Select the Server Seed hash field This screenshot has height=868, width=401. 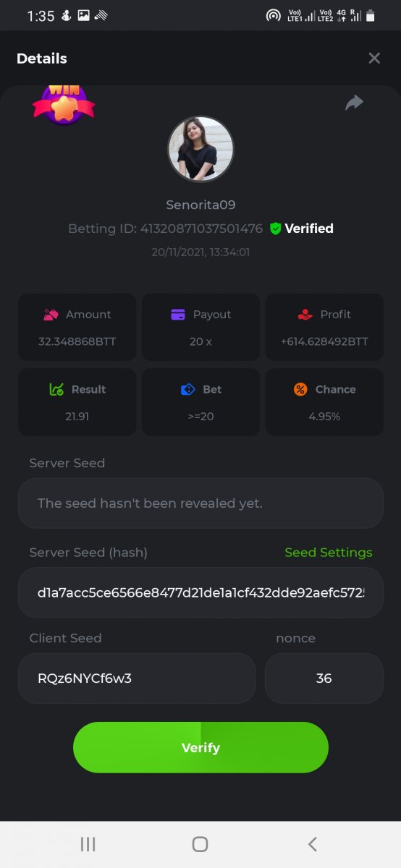pyautogui.click(x=200, y=592)
